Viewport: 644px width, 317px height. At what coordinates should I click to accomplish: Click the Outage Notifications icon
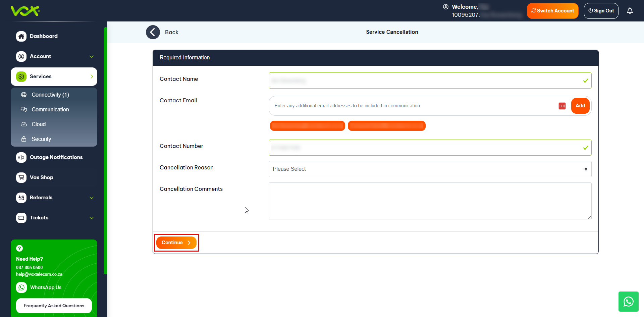(x=21, y=157)
